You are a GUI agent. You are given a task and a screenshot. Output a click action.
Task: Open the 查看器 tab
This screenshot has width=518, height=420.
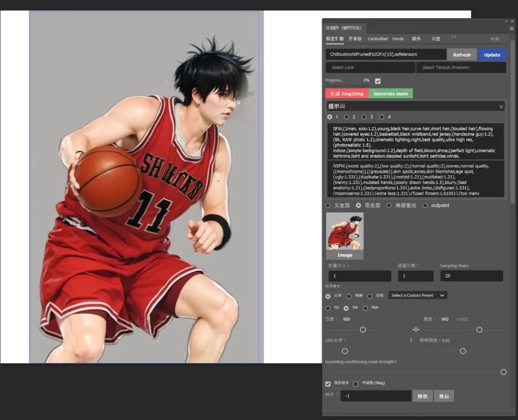click(x=355, y=39)
